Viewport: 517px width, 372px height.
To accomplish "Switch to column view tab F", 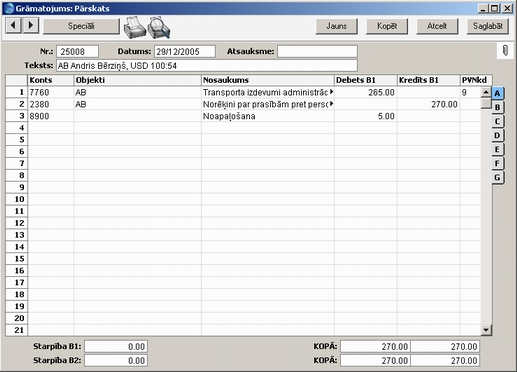I will (x=497, y=163).
